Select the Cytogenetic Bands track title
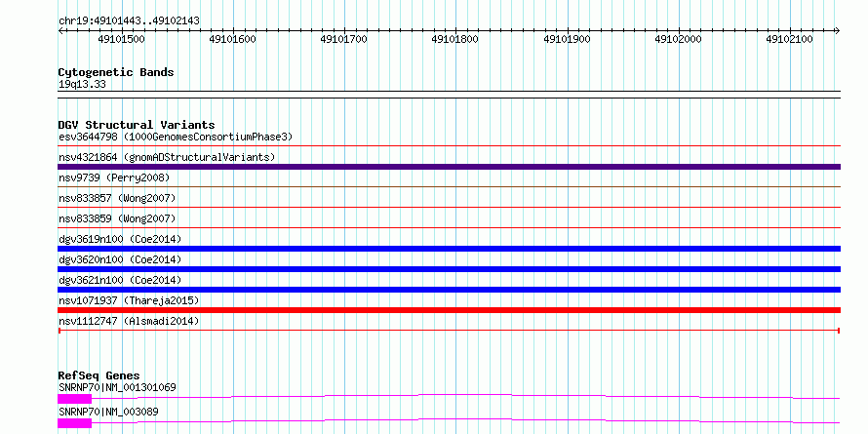 click(116, 72)
